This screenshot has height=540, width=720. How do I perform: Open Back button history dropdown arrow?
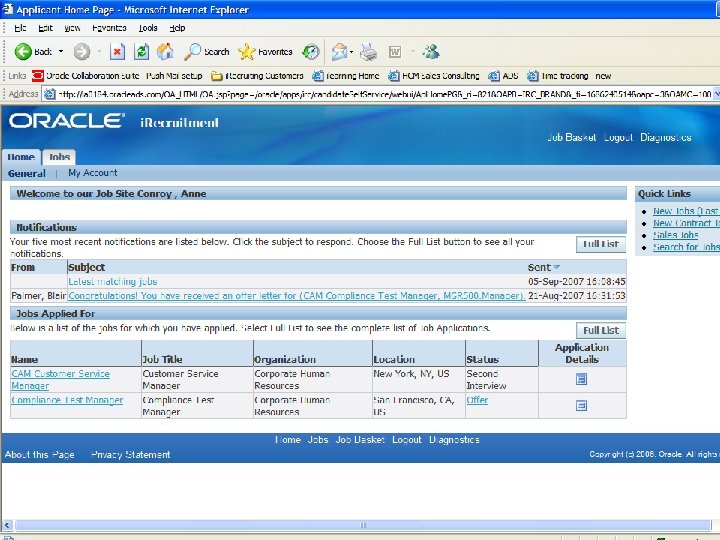(x=61, y=51)
